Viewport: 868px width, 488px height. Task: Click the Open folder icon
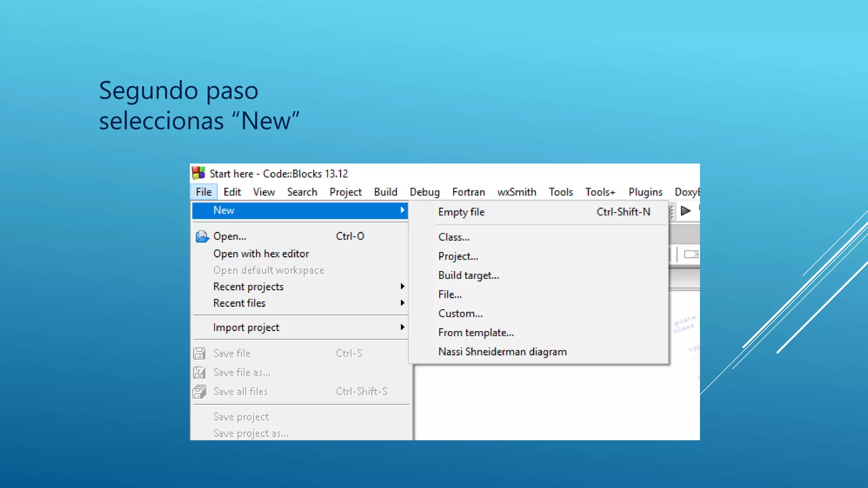[202, 236]
